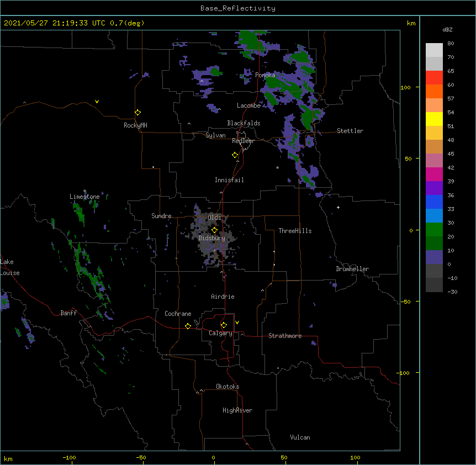476x465 pixels.
Task: Click the 65 value on dBZ legend
Action: (x=451, y=71)
